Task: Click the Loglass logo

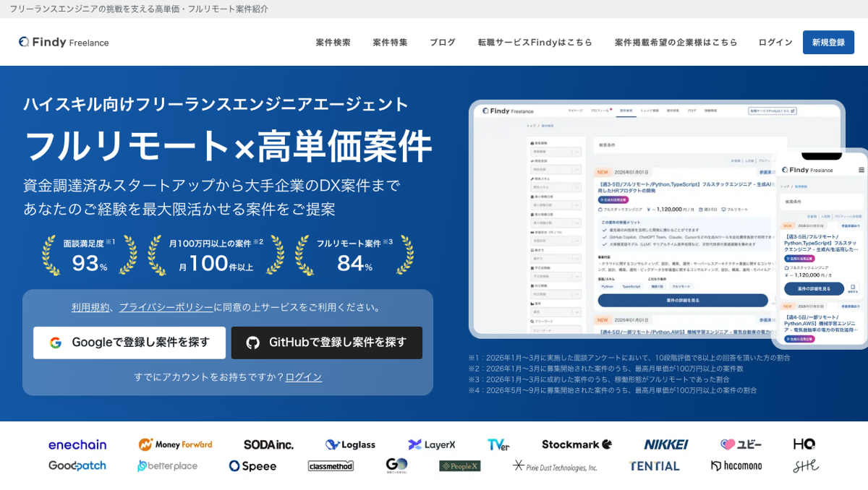Action: [350, 444]
